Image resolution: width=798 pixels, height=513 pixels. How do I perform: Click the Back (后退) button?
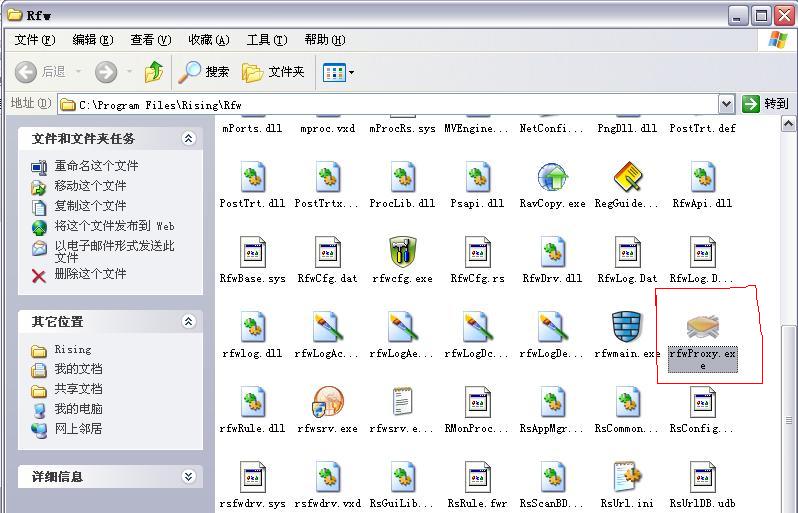(40, 72)
